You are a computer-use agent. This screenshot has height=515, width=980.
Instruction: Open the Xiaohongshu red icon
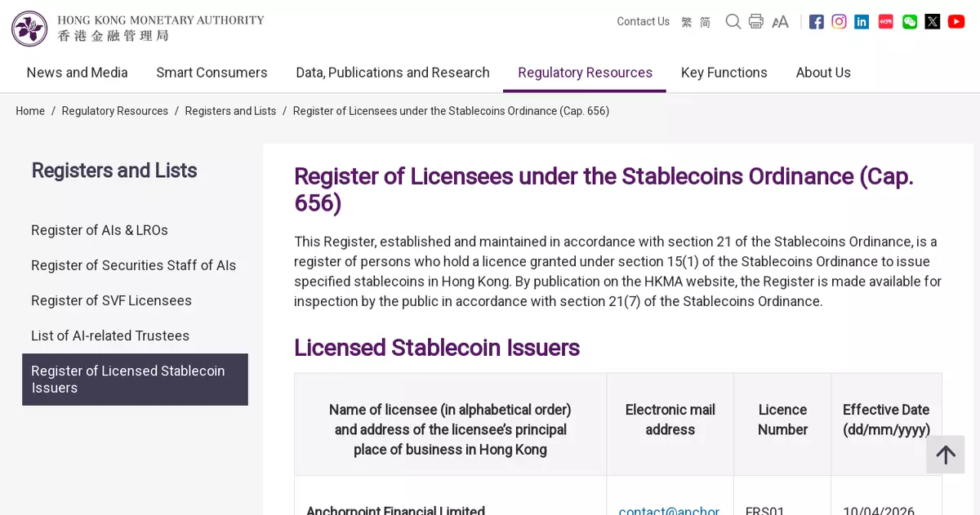pos(886,22)
